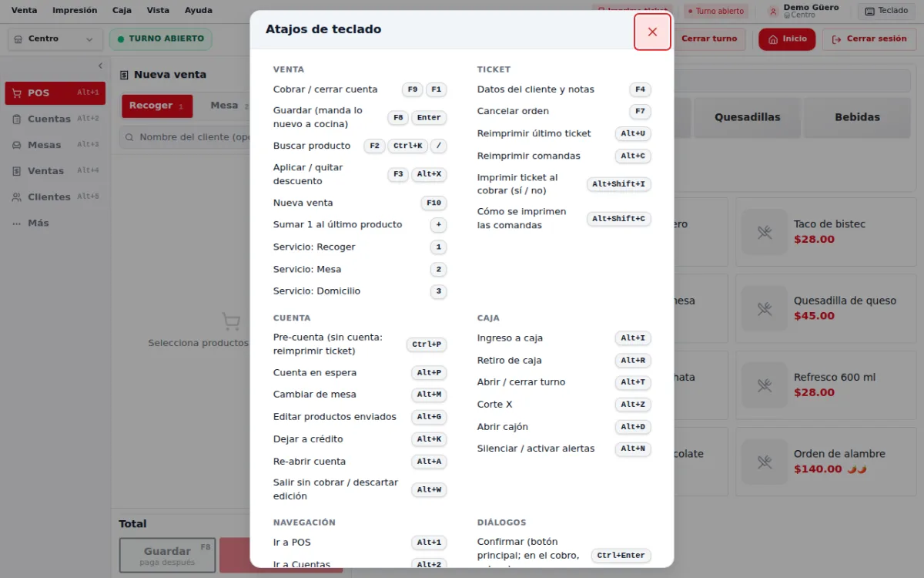Click the 'Corte X' shortcut label
This screenshot has width=924, height=578.
[x=494, y=405]
